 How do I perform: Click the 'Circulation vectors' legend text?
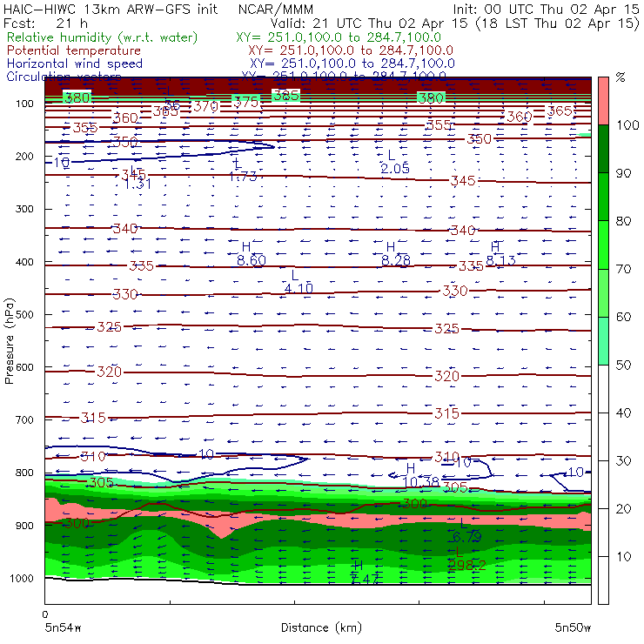coord(64,76)
